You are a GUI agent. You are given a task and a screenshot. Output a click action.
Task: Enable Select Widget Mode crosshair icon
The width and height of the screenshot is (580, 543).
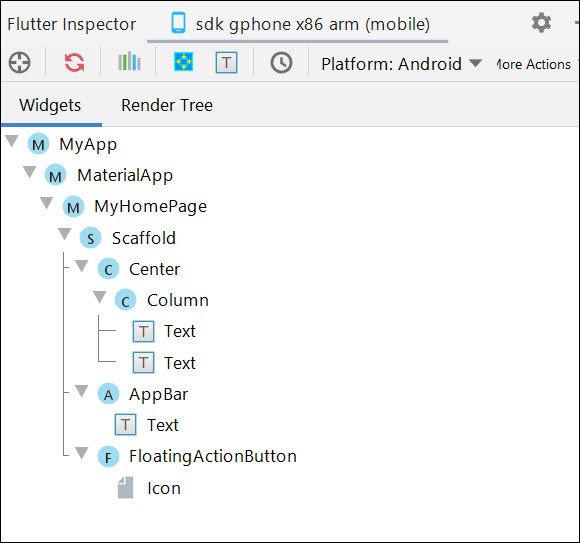(x=20, y=62)
